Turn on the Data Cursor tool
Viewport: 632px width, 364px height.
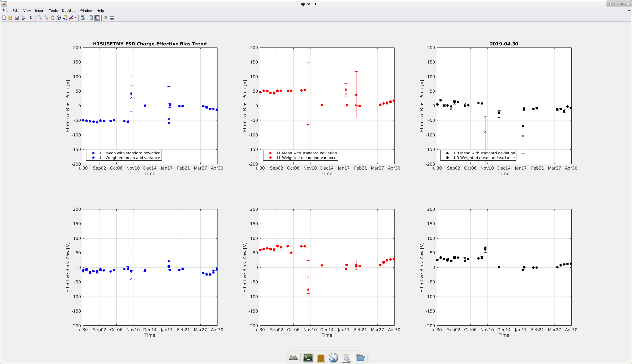(x=65, y=18)
